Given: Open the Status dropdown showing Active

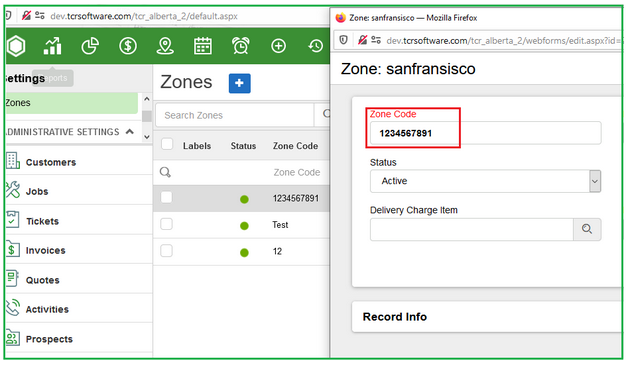Looking at the screenshot, I should click(x=485, y=181).
